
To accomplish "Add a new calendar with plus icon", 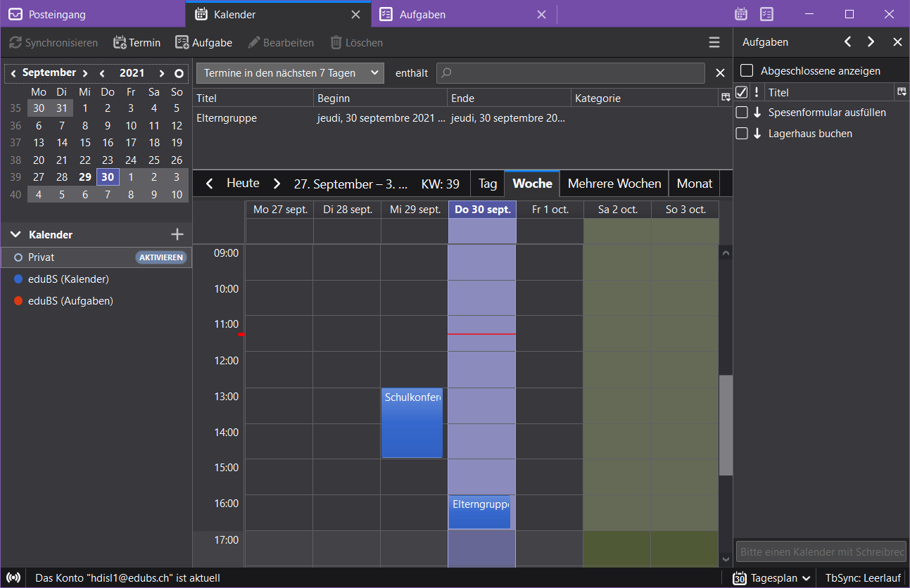I will 177,235.
